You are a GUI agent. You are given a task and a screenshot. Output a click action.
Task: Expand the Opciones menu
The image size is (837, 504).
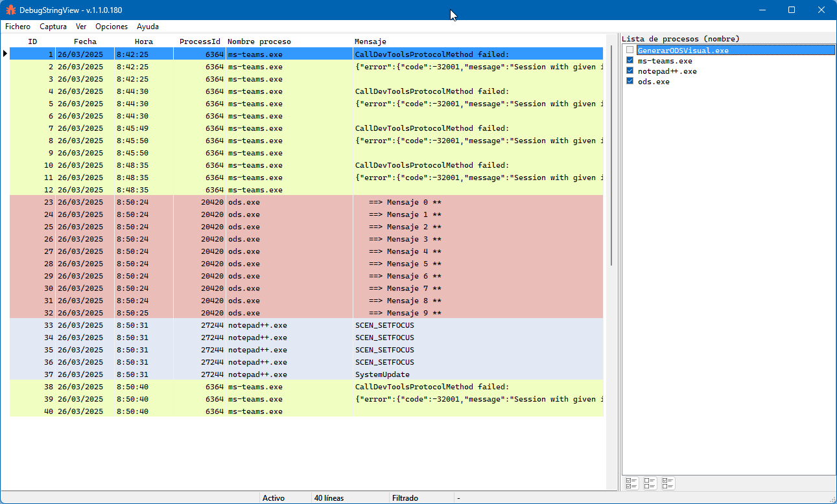(x=112, y=27)
